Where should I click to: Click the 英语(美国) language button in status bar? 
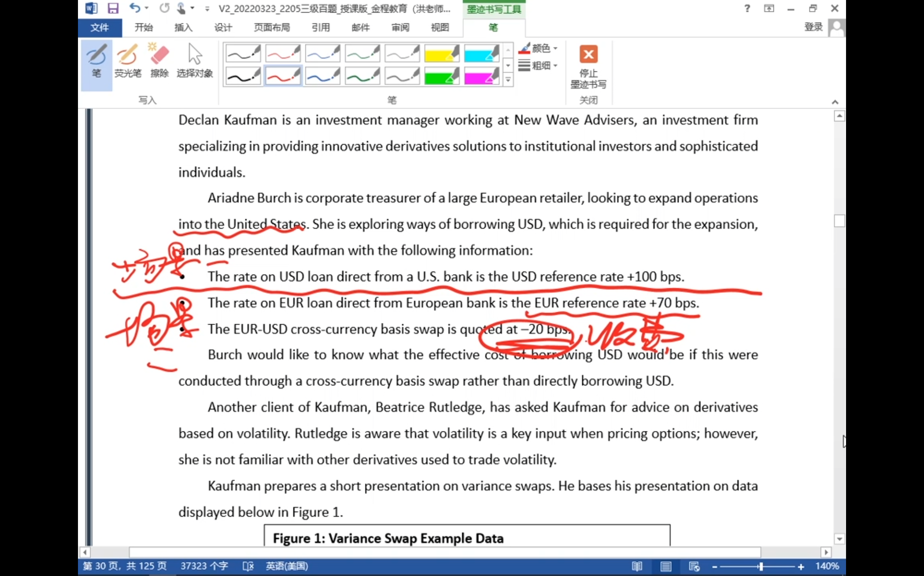point(287,567)
